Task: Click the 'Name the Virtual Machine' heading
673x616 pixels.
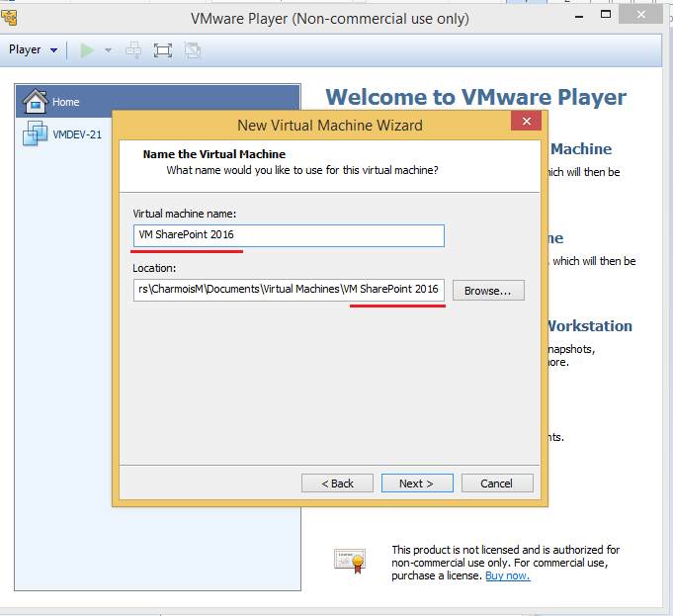Action: (x=214, y=154)
